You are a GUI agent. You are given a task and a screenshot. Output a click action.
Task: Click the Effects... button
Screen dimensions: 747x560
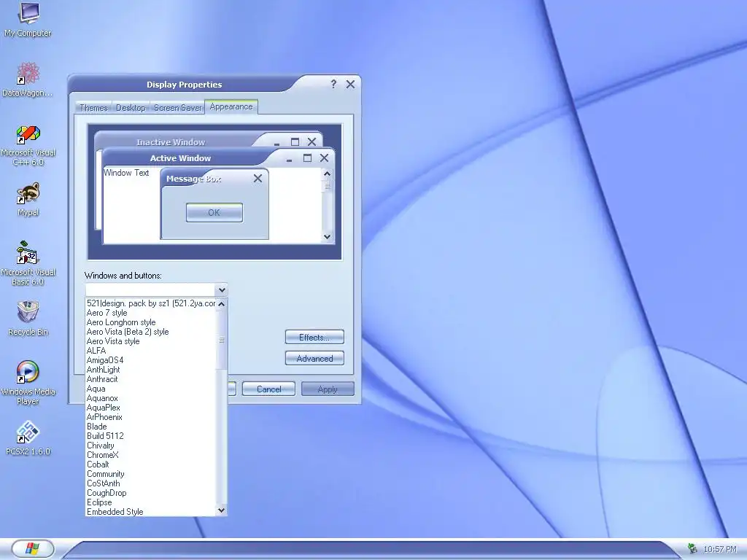(314, 337)
